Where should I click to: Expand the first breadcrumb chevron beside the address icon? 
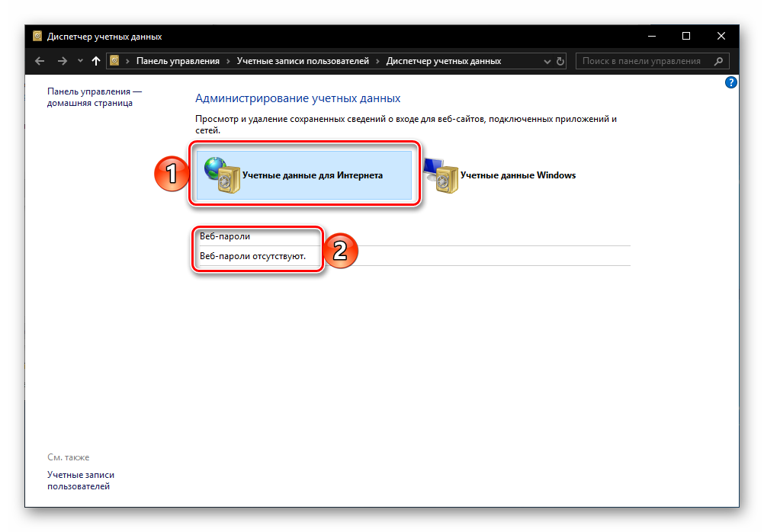(x=127, y=62)
